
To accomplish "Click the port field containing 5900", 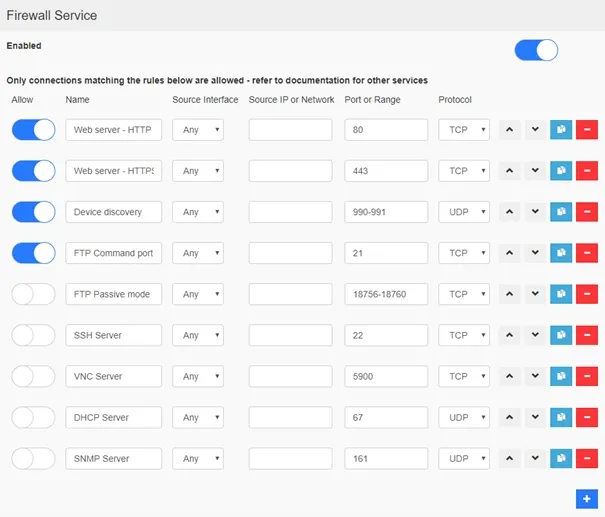I will (x=386, y=376).
